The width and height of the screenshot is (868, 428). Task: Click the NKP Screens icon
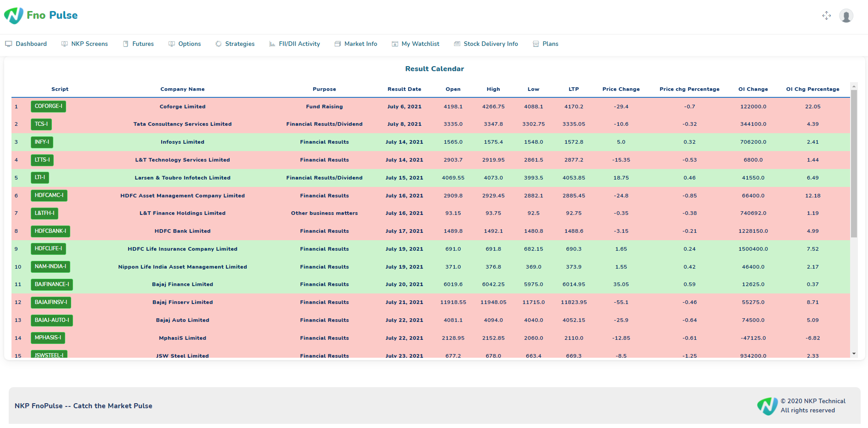[x=64, y=44]
